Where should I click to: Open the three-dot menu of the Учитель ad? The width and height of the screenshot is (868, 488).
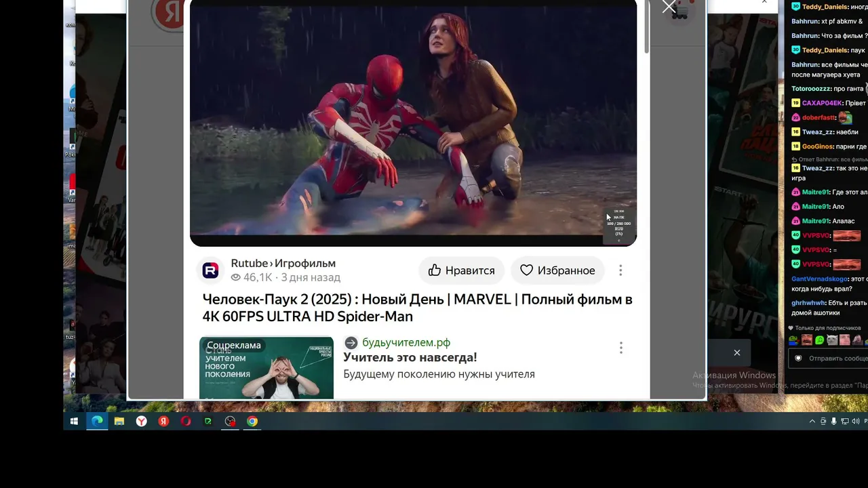620,348
